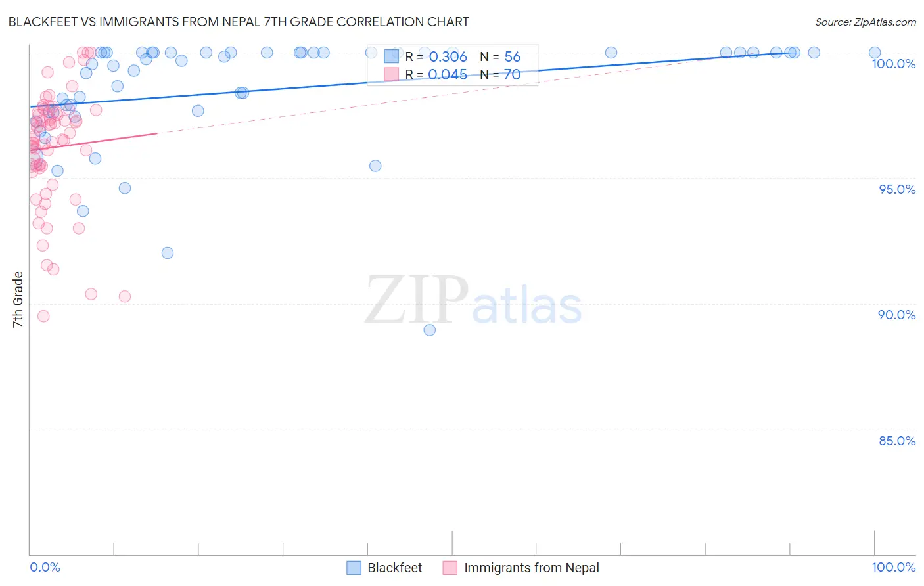Select the Blackfeet legend label
924x586 pixels.
click(395, 568)
